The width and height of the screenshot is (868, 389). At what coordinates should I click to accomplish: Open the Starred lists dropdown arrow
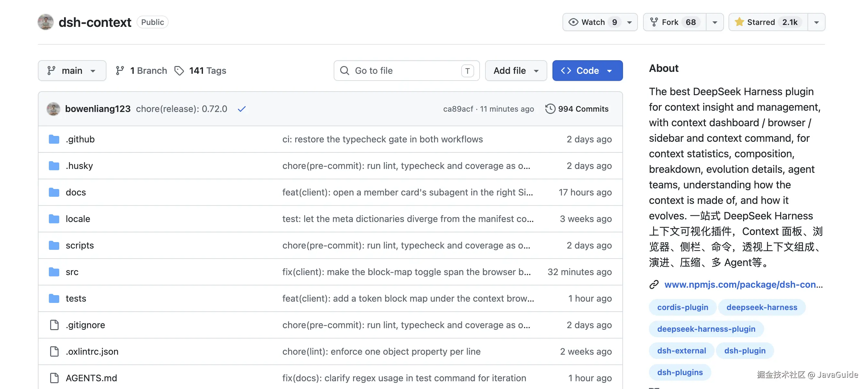817,22
